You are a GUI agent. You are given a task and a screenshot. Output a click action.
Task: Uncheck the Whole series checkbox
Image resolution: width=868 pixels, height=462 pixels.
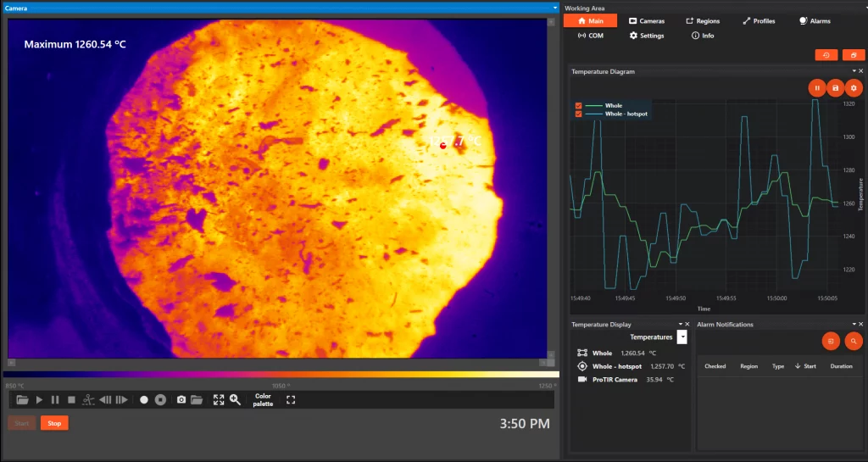click(x=579, y=106)
